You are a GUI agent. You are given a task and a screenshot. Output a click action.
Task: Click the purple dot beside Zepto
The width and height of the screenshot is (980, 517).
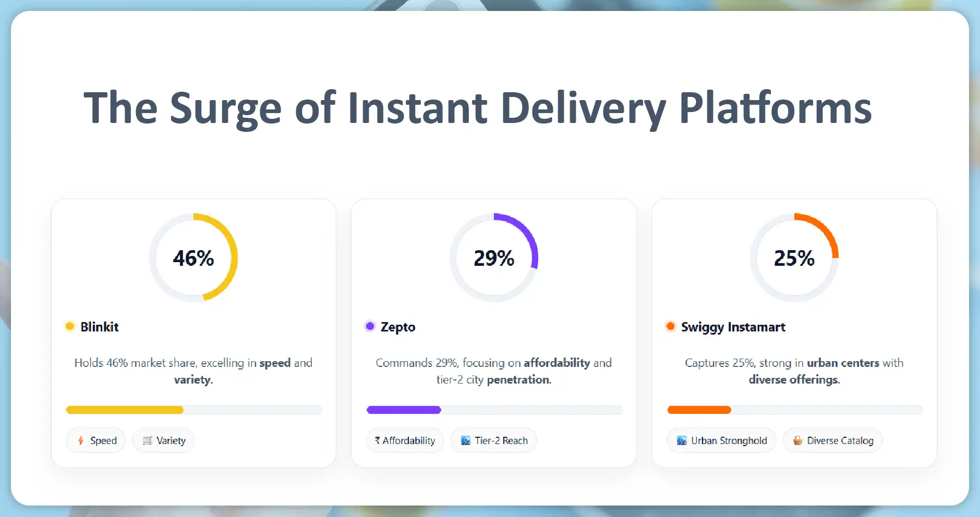(x=370, y=326)
